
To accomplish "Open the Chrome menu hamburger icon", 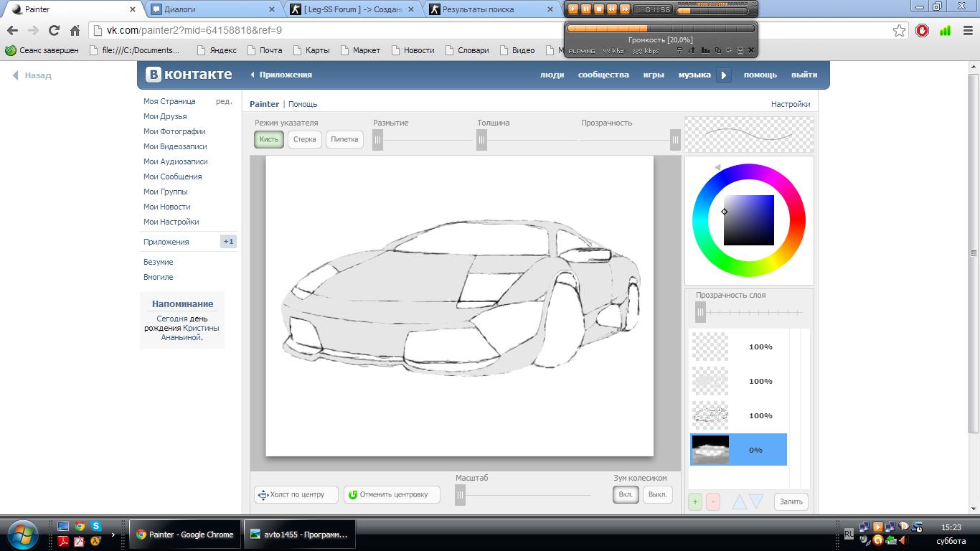I will [x=967, y=30].
